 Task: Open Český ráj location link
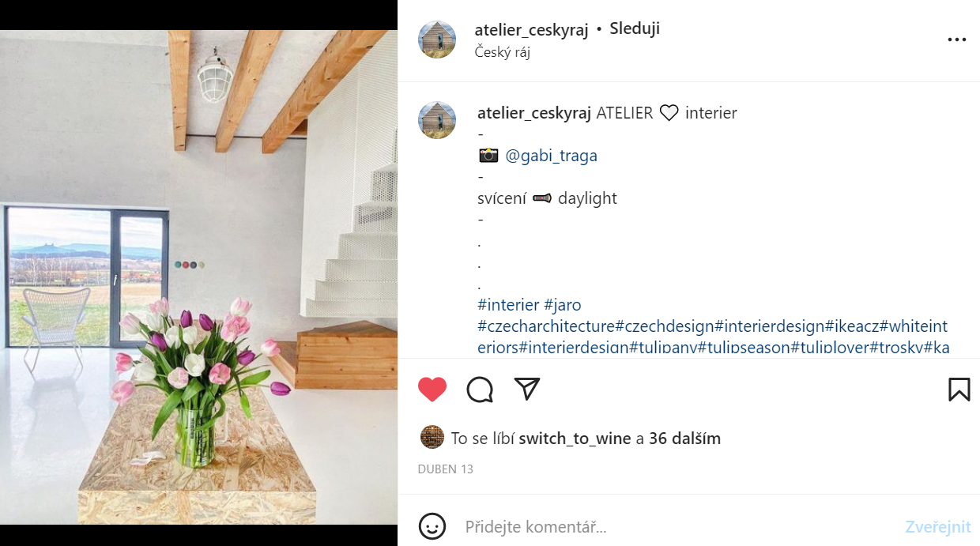point(502,52)
